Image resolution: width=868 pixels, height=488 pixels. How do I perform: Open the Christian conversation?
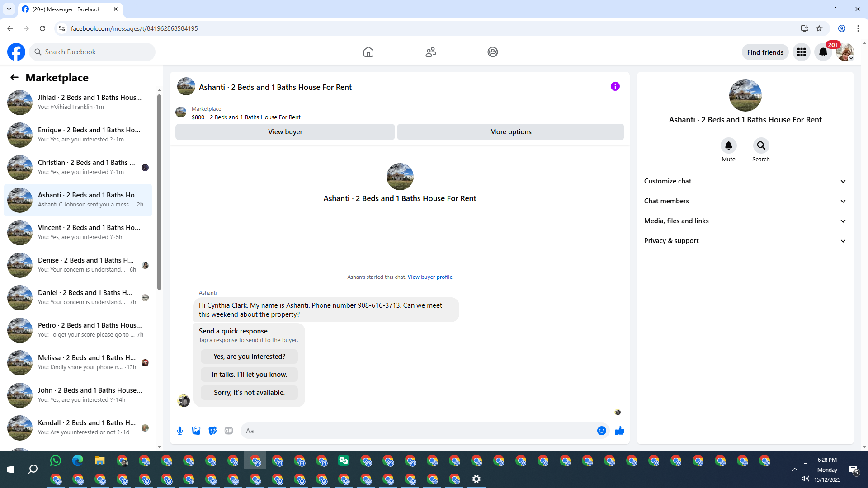click(x=78, y=167)
